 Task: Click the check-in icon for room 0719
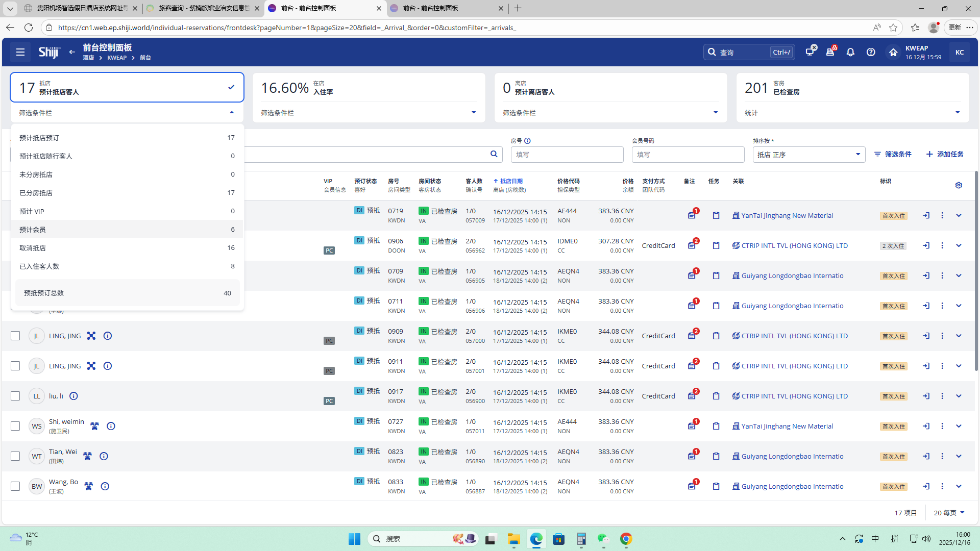[926, 215]
